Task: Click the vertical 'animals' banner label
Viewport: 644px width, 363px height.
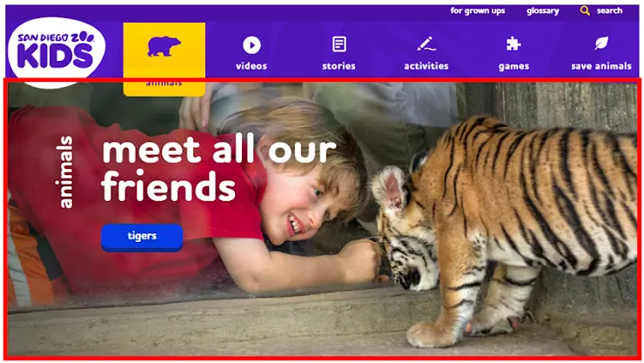Action: click(x=65, y=172)
